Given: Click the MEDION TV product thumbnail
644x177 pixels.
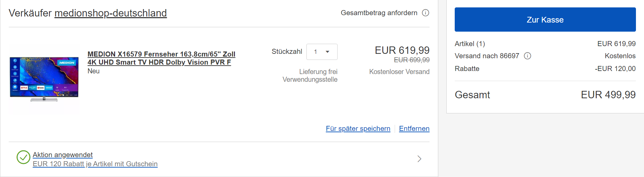Looking at the screenshot, I should pyautogui.click(x=44, y=79).
